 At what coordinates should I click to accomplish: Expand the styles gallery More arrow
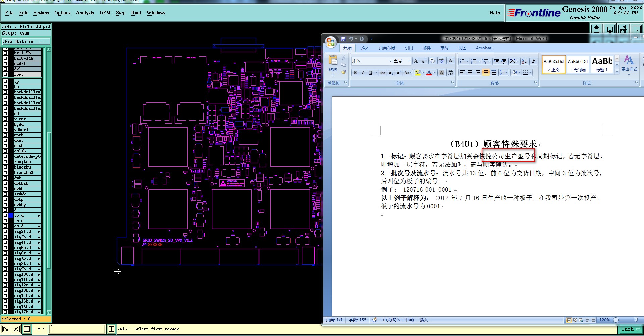pos(617,71)
